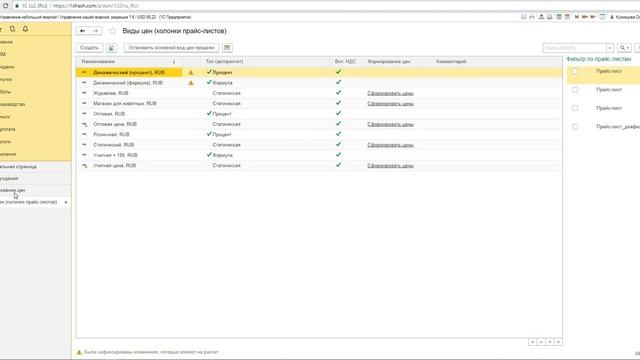
Task: Select the Статический, RUB row
Action: 319,145
